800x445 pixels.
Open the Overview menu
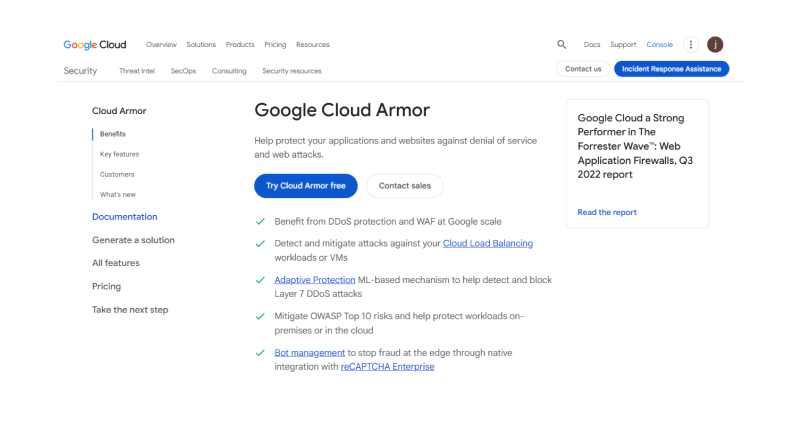[161, 45]
